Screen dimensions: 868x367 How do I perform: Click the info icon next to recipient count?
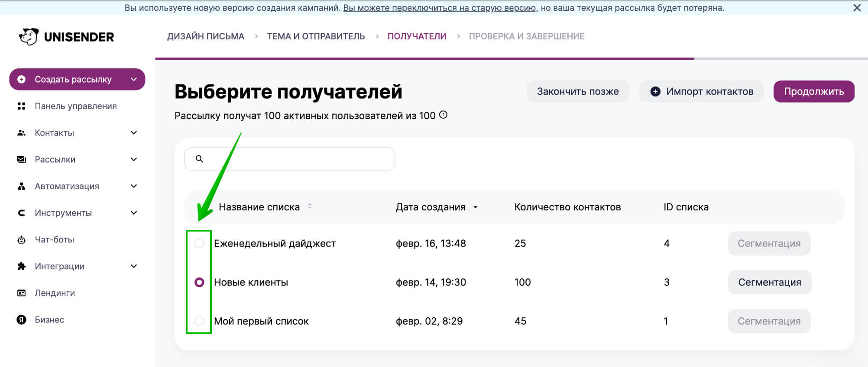point(443,115)
